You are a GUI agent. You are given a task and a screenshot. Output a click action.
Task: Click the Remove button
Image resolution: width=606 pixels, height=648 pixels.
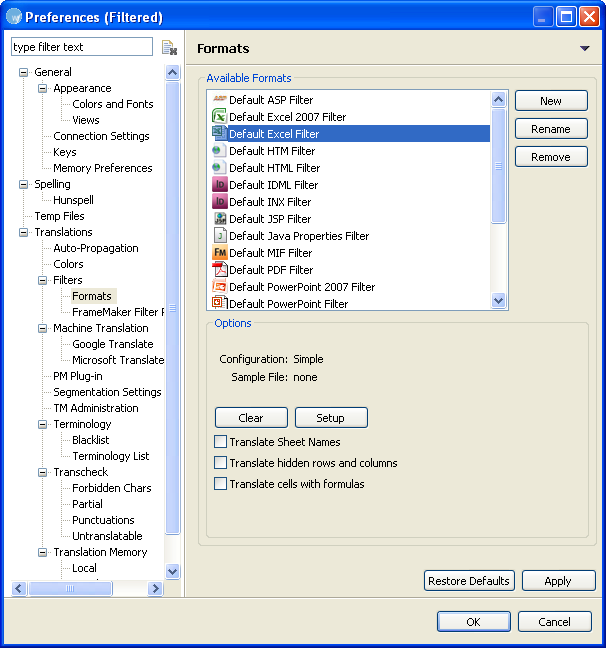tap(551, 157)
